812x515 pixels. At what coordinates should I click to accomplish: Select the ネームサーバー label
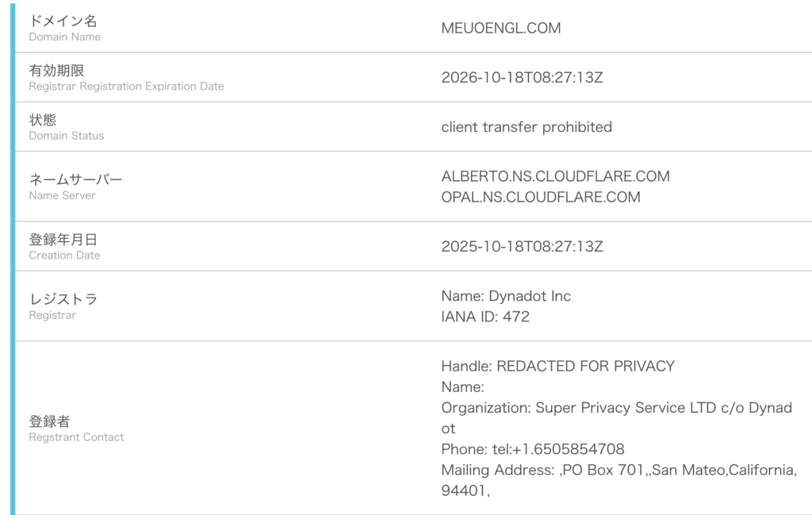point(75,179)
